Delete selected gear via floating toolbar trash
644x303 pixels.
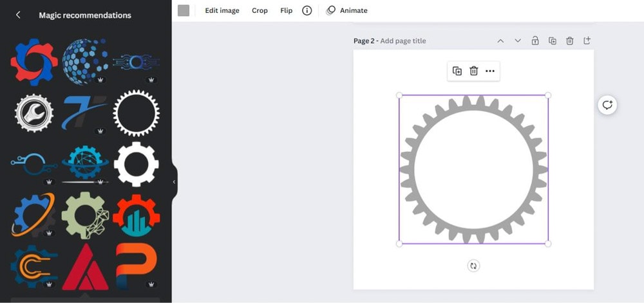pos(473,71)
